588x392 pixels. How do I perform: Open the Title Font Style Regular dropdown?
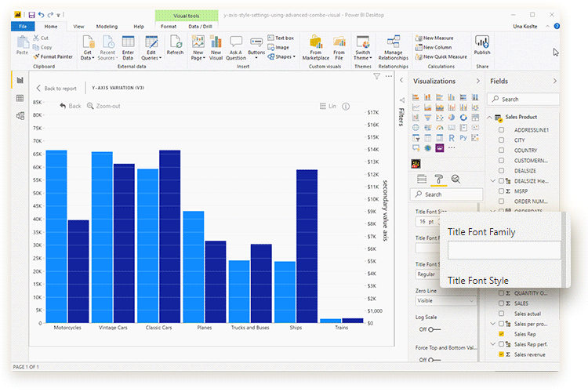(x=427, y=274)
